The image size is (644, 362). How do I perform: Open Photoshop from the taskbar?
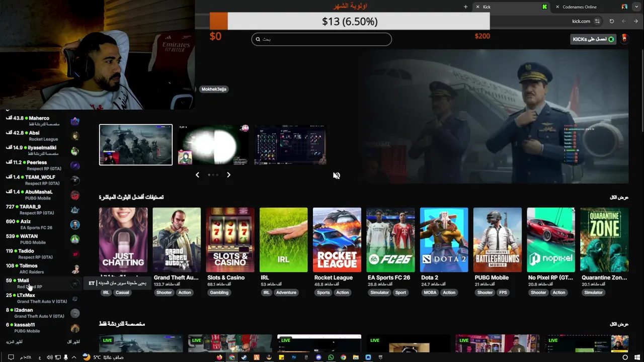(294, 357)
